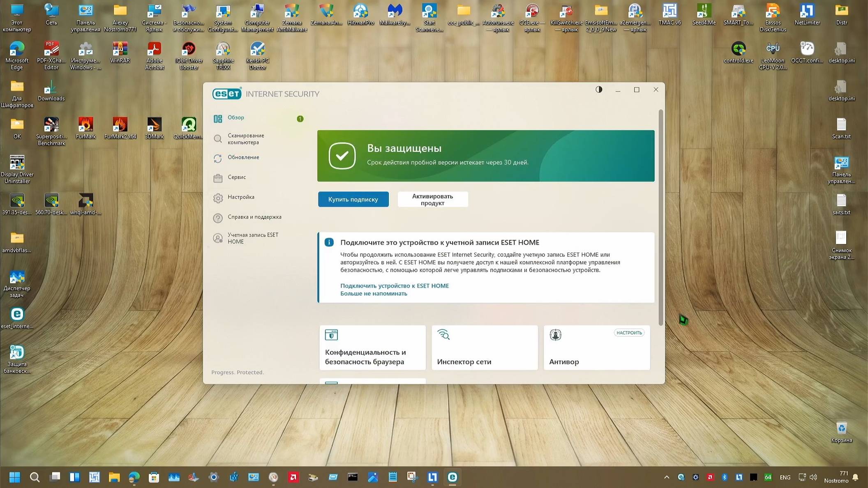Open Сервис via the toolbox icon
868x488 pixels.
pyautogui.click(x=218, y=178)
